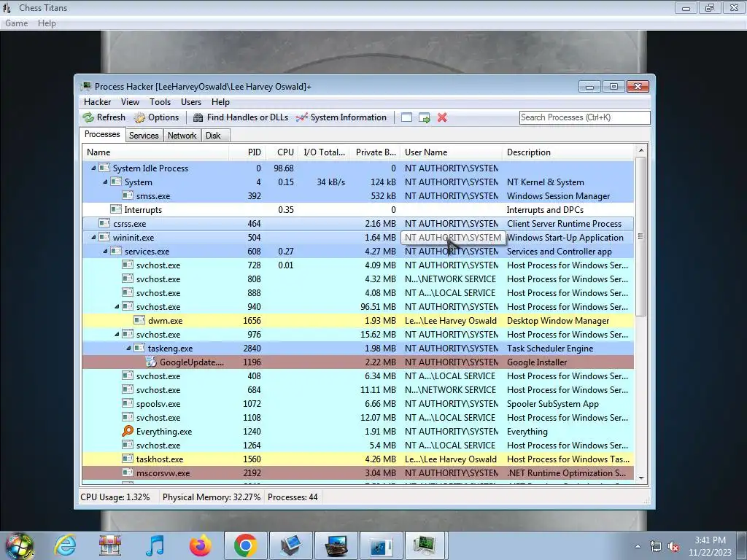Viewport: 747px width, 560px height.
Task: Collapse the System process node
Action: tap(105, 182)
